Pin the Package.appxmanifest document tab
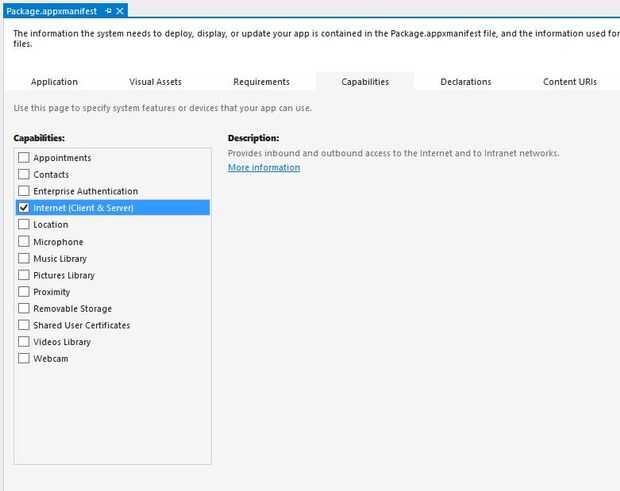Image resolution: width=620 pixels, height=491 pixels. (108, 10)
